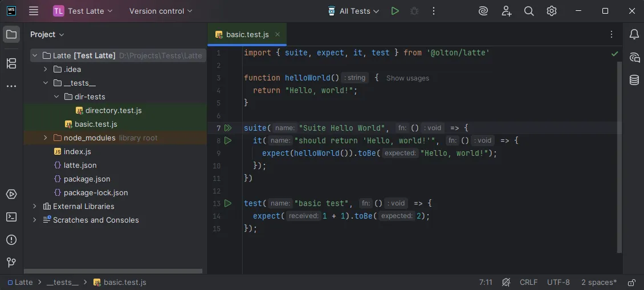The height and width of the screenshot is (290, 644).
Task: Open the Structure tool window
Action: (11, 63)
